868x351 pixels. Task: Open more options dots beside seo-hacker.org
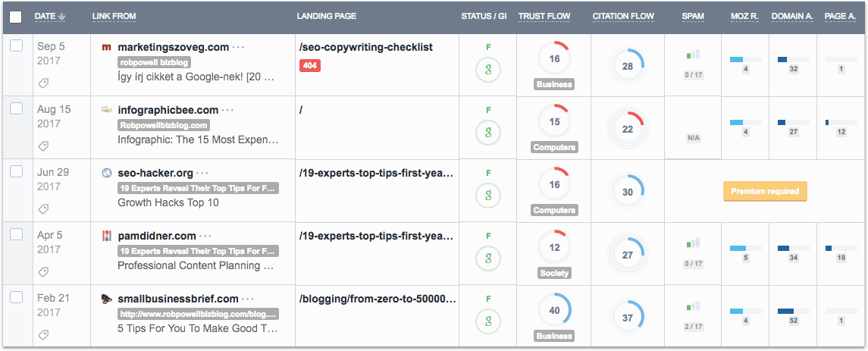tap(202, 174)
